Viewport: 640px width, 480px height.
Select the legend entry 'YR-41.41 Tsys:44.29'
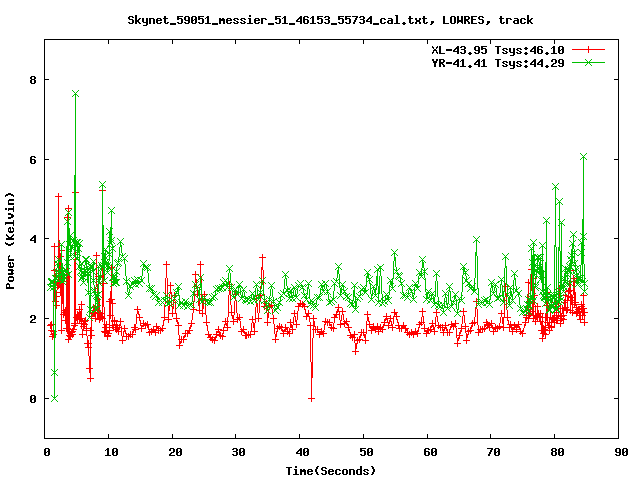(x=498, y=63)
